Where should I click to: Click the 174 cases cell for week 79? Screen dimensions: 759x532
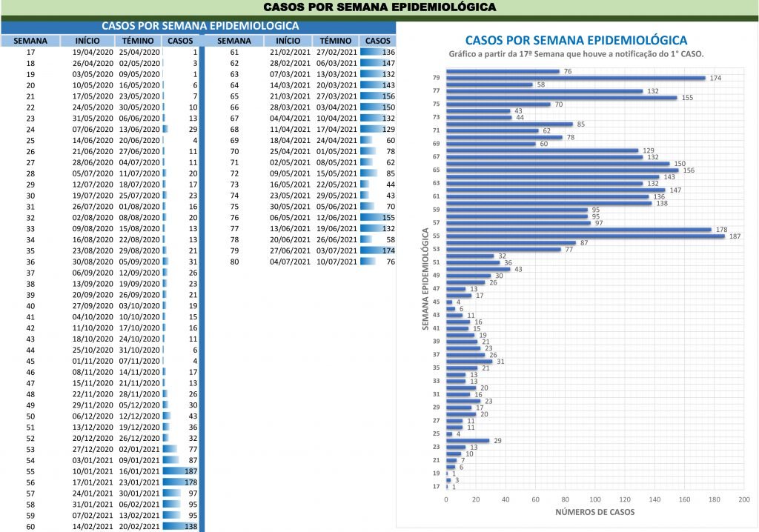(x=378, y=250)
